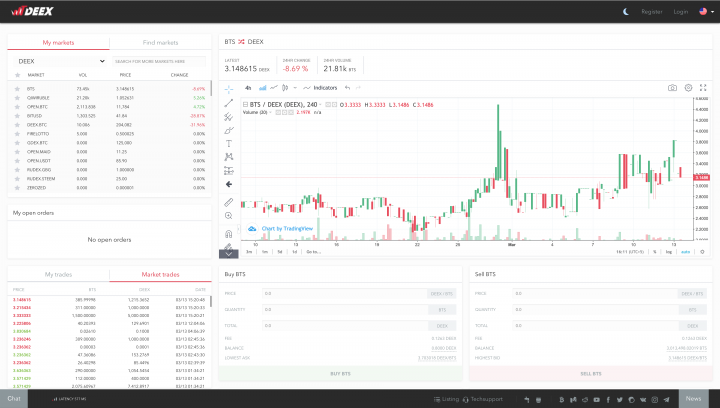
Task: Open the VK icon in the footer
Action: point(643,400)
